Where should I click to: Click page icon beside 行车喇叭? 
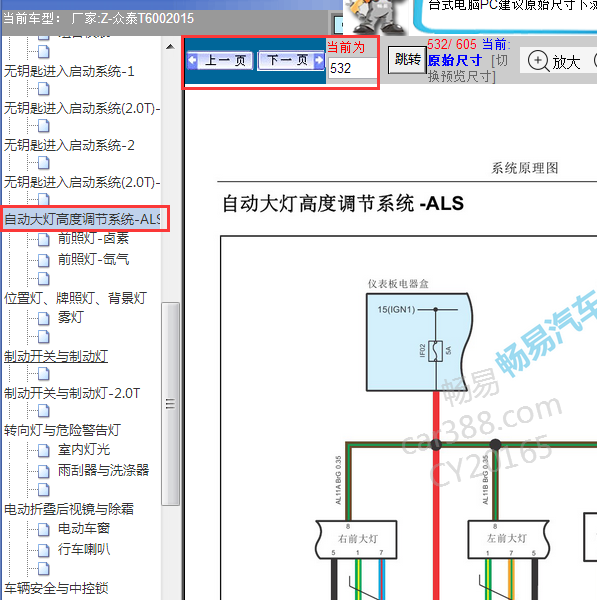click(x=44, y=550)
